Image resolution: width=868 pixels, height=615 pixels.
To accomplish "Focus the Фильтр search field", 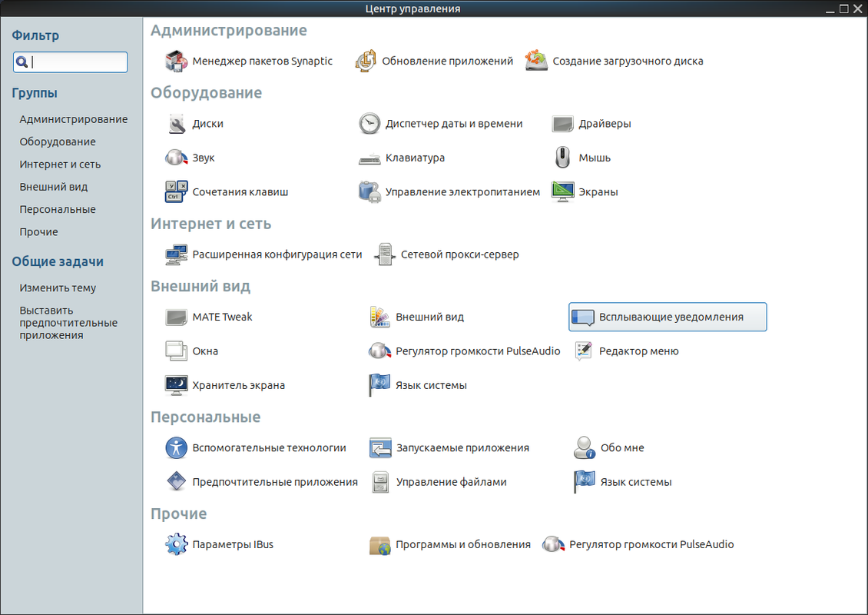I will [x=71, y=62].
